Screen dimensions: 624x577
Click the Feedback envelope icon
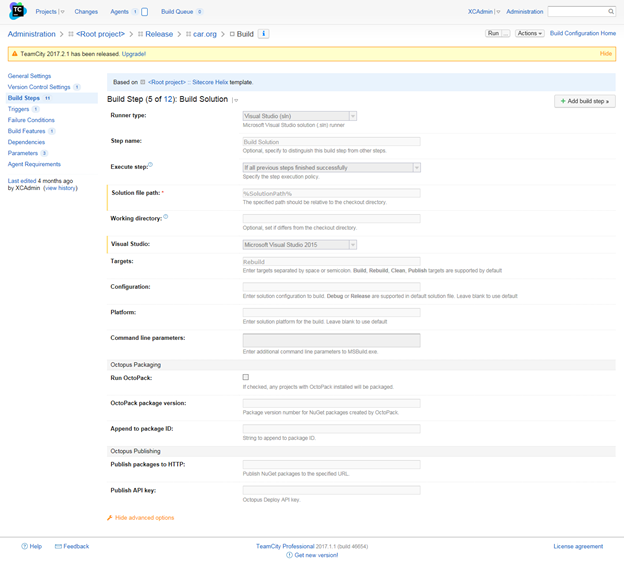click(58, 546)
